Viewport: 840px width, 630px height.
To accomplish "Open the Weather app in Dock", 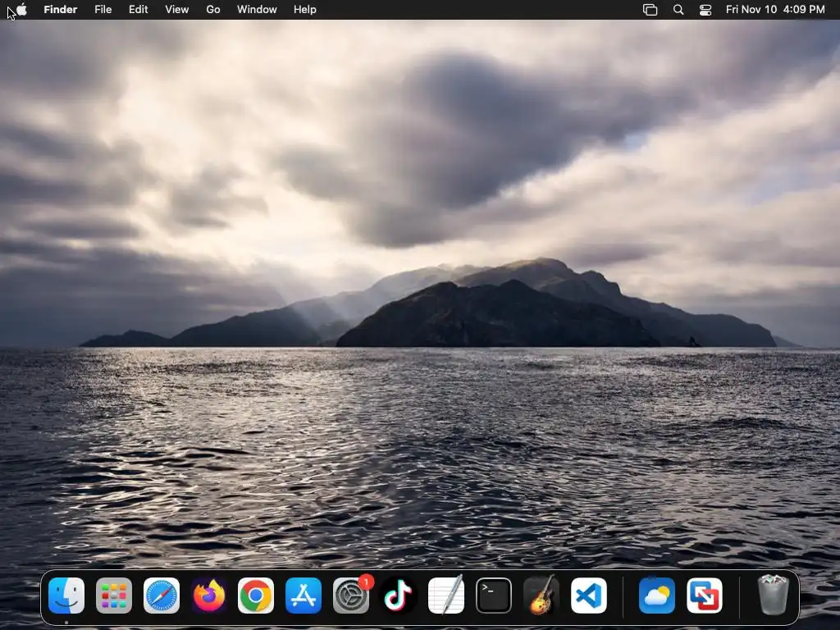I will (x=657, y=596).
